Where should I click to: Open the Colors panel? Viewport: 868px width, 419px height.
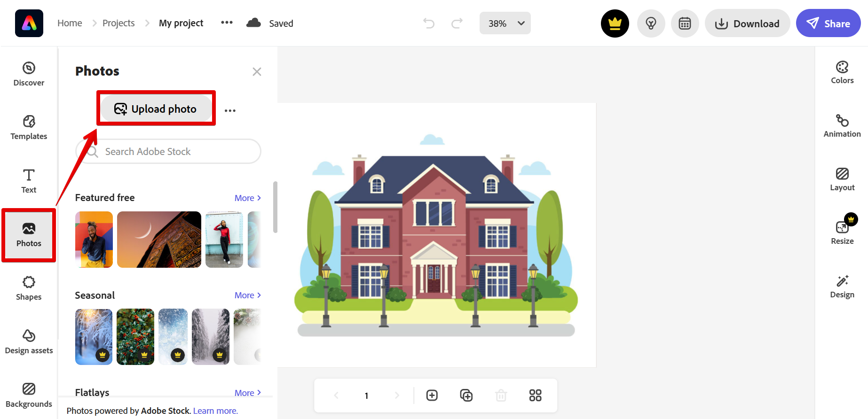(842, 73)
